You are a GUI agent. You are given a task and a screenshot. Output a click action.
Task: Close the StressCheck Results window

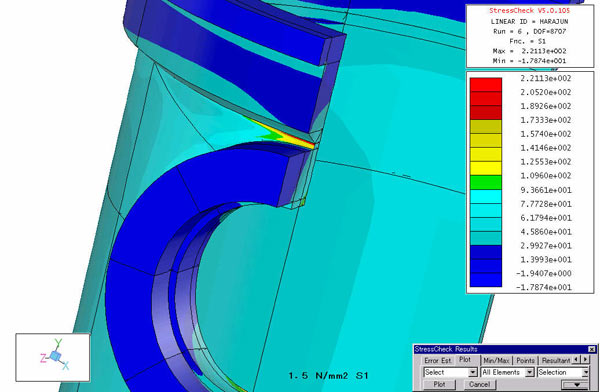592,349
